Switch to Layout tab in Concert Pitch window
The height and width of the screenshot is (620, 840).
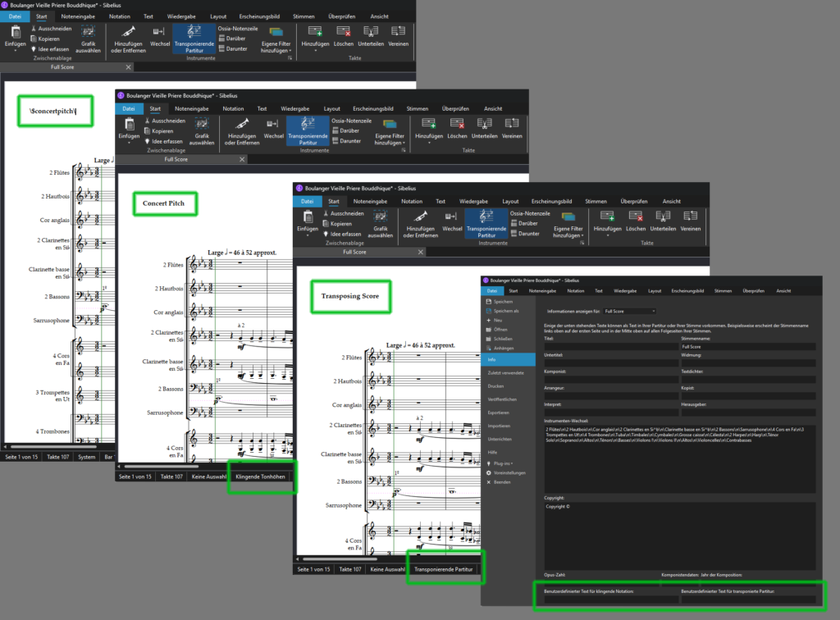331,109
